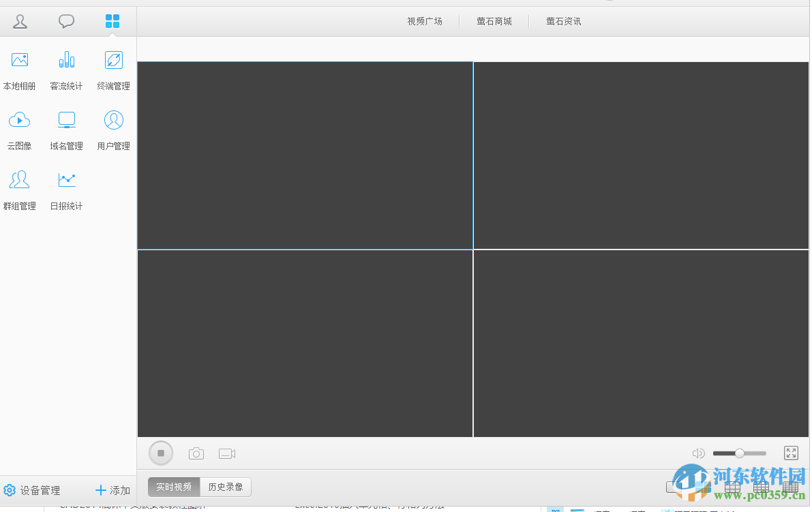
Task: Open the messages speech bubble tab
Action: point(66,21)
